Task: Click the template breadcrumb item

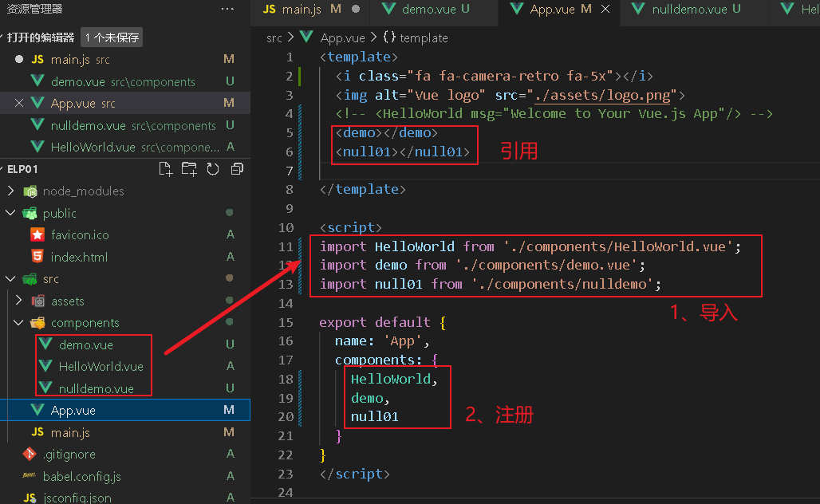Action: click(424, 37)
